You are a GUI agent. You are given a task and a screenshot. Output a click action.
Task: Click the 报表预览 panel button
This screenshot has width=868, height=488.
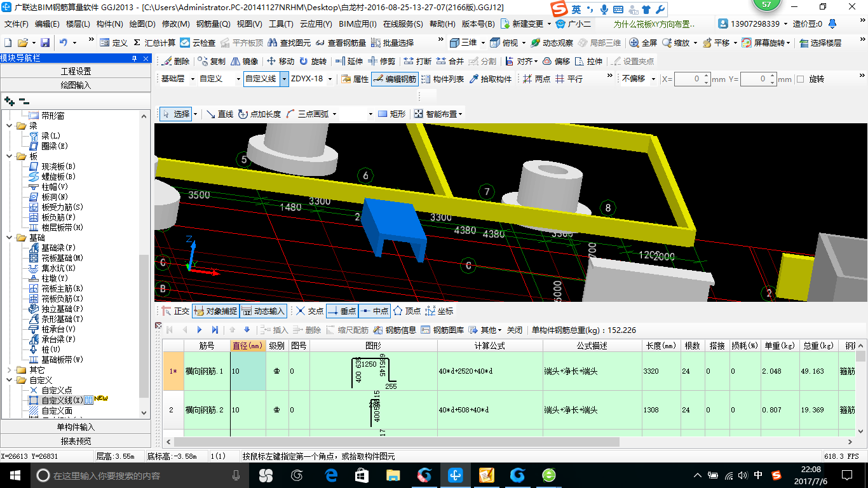coord(76,441)
